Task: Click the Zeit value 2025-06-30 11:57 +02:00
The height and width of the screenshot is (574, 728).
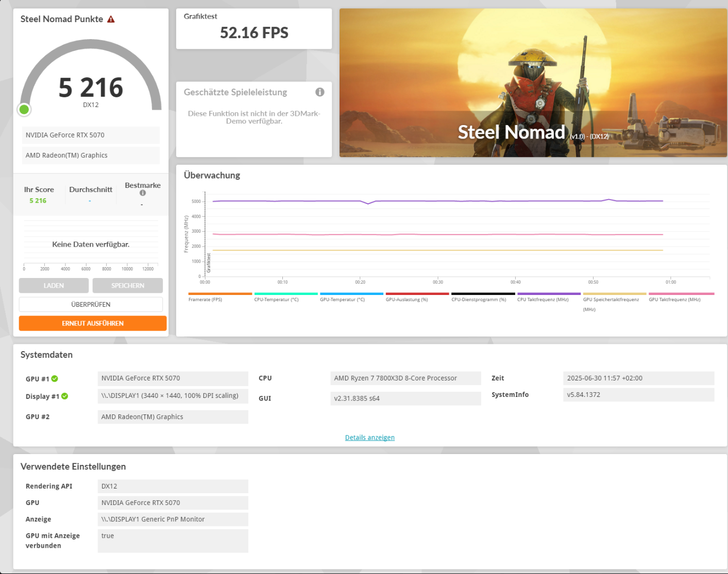Action: point(639,378)
